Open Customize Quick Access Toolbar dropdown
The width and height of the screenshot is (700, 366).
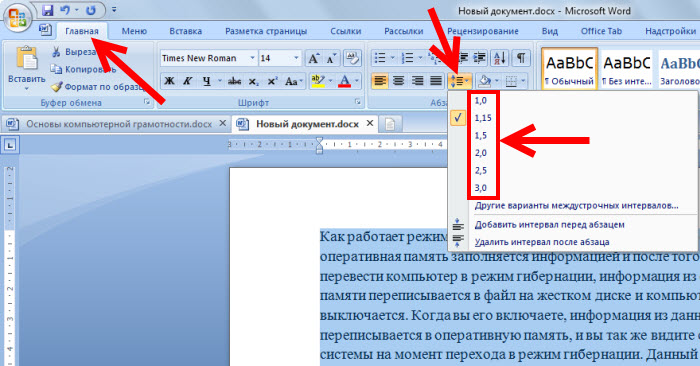[114, 10]
